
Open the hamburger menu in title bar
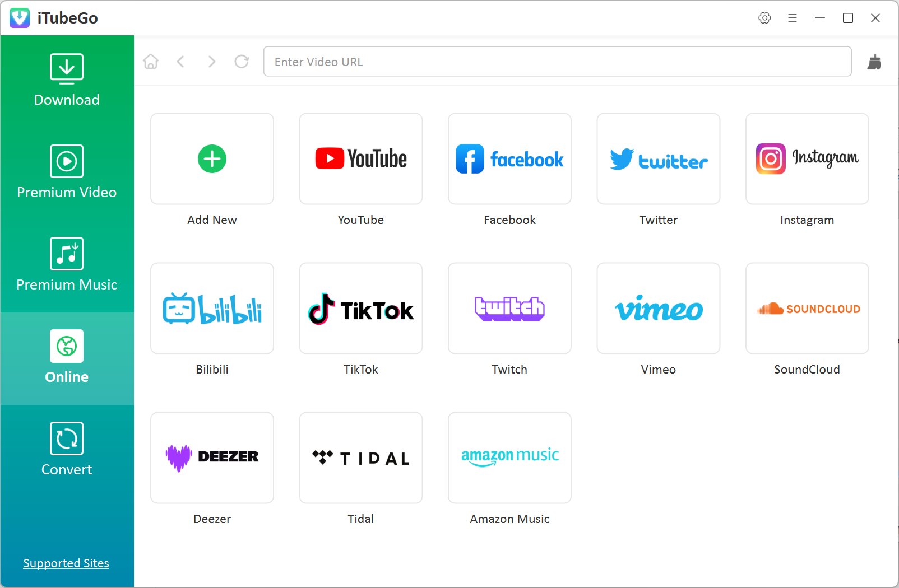coord(792,18)
